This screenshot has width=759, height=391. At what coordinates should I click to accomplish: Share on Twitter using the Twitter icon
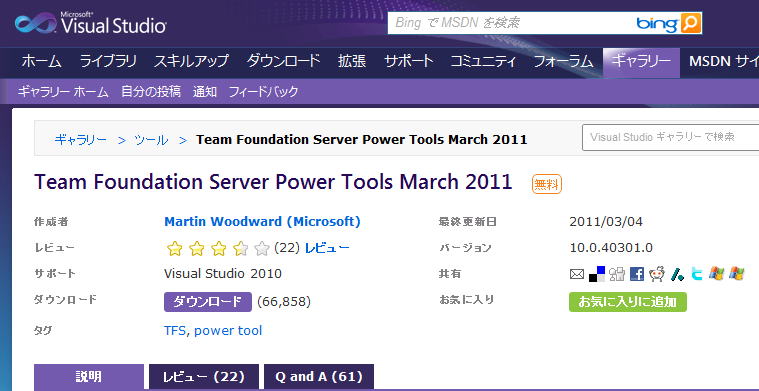click(697, 274)
